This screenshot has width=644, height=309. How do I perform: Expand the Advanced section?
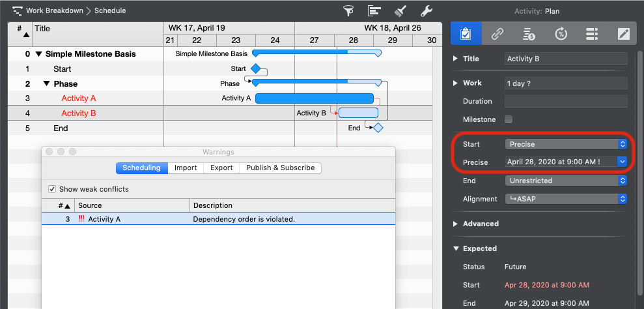(x=455, y=224)
